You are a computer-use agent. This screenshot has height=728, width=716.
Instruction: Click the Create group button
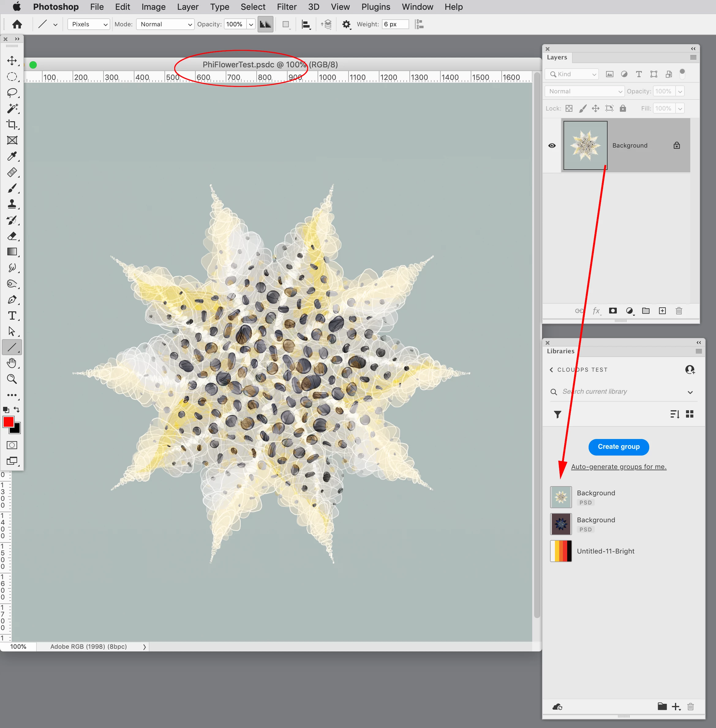point(618,447)
